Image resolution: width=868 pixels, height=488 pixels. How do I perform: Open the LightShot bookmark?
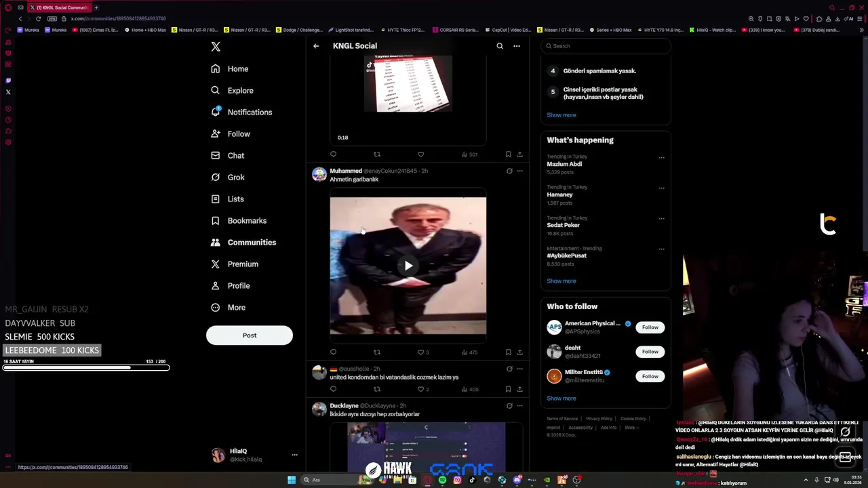click(x=351, y=30)
